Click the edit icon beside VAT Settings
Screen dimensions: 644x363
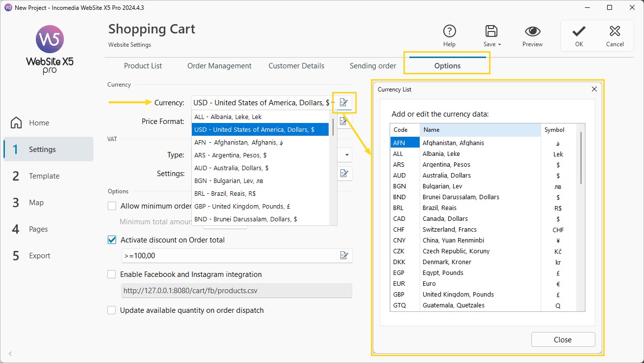click(x=344, y=173)
